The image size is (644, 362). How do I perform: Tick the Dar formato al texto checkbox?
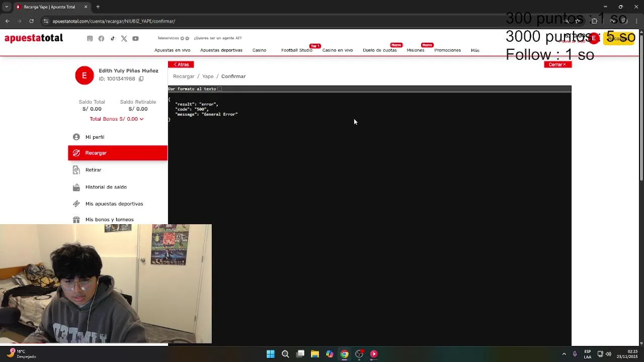click(x=219, y=89)
